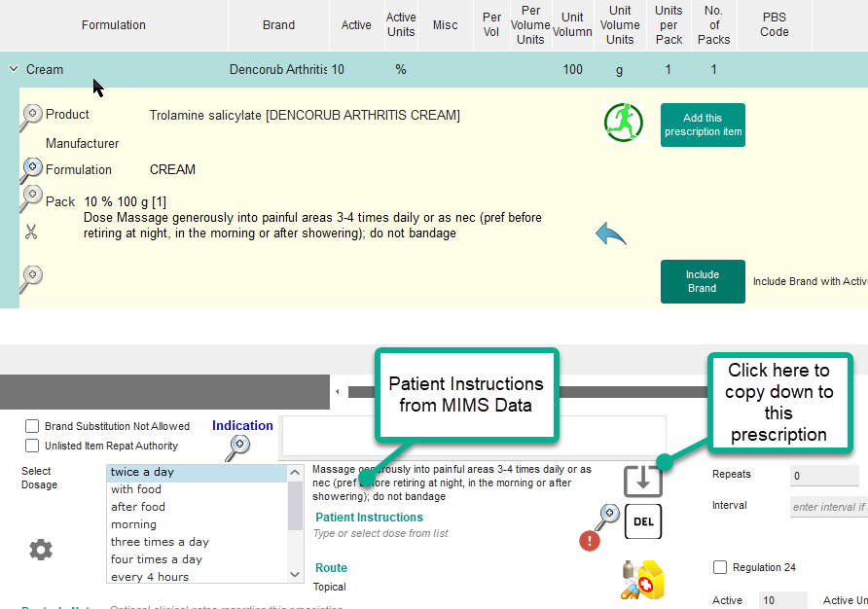Select 'three times a day' dosage
This screenshot has width=868, height=609.
click(197, 542)
